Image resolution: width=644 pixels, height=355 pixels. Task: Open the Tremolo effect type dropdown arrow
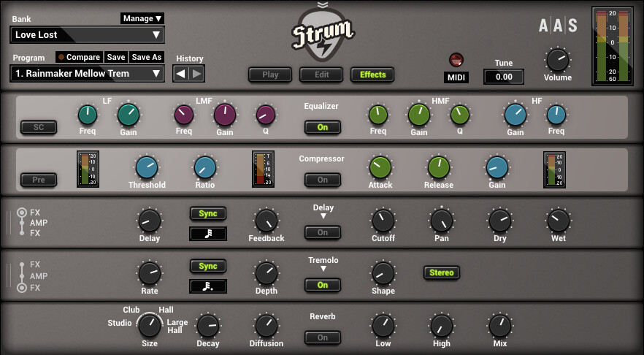323,268
